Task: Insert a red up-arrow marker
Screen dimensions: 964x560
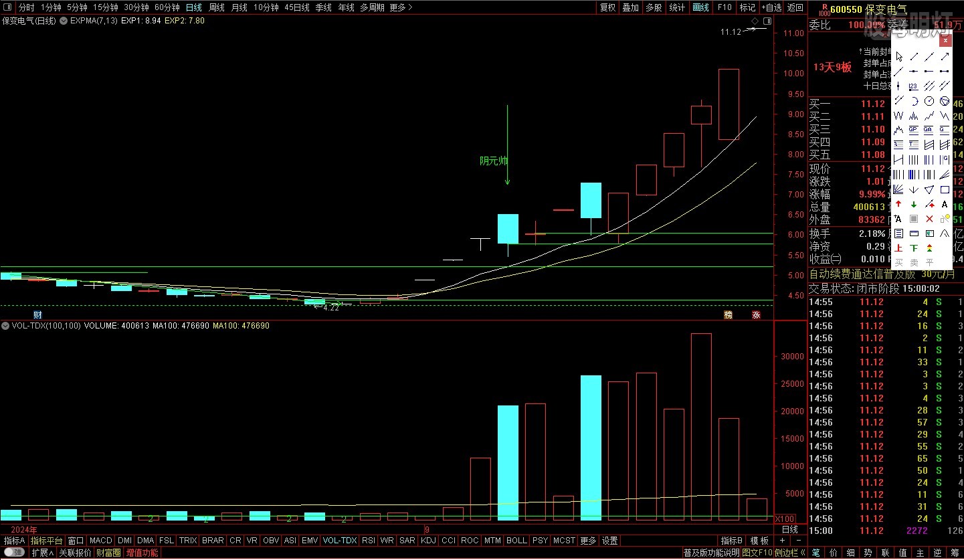Action: click(898, 204)
